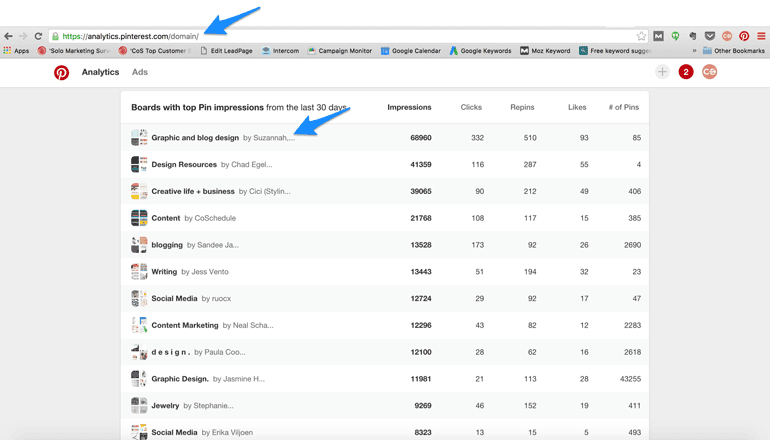
Task: Click Content Marketing board thumbnail
Action: 139,325
